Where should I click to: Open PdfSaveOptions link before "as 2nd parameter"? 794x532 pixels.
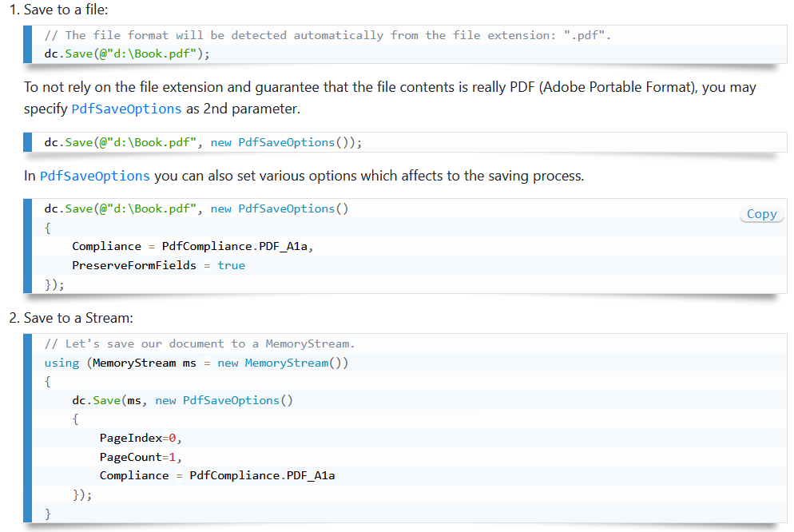(126, 109)
